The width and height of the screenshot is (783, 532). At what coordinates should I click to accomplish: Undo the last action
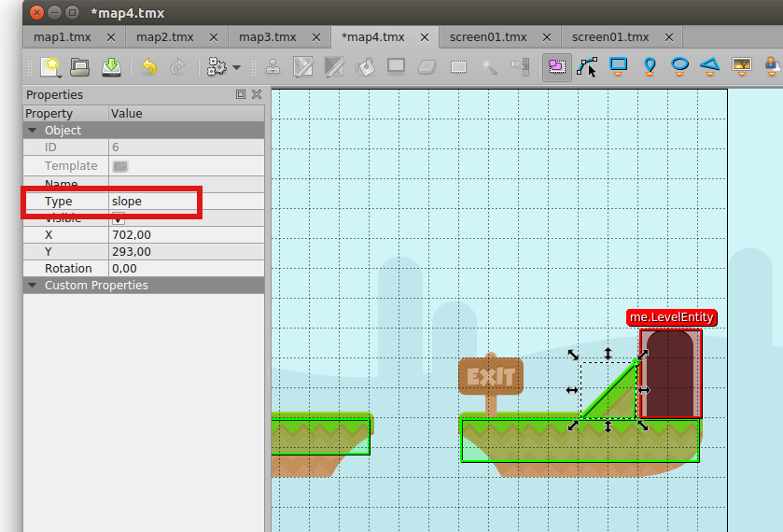click(x=148, y=66)
